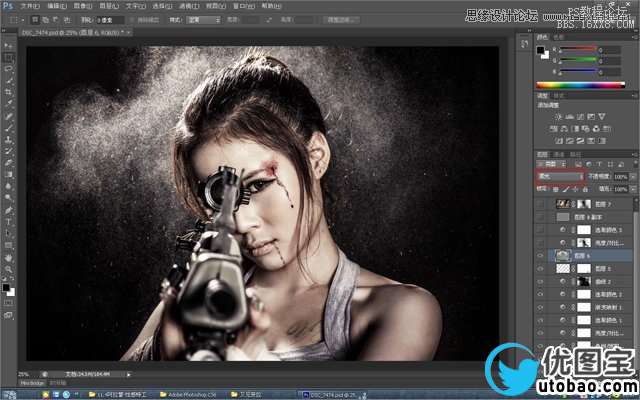Select the Move tool
This screenshot has width=640, height=400.
pos(9,45)
